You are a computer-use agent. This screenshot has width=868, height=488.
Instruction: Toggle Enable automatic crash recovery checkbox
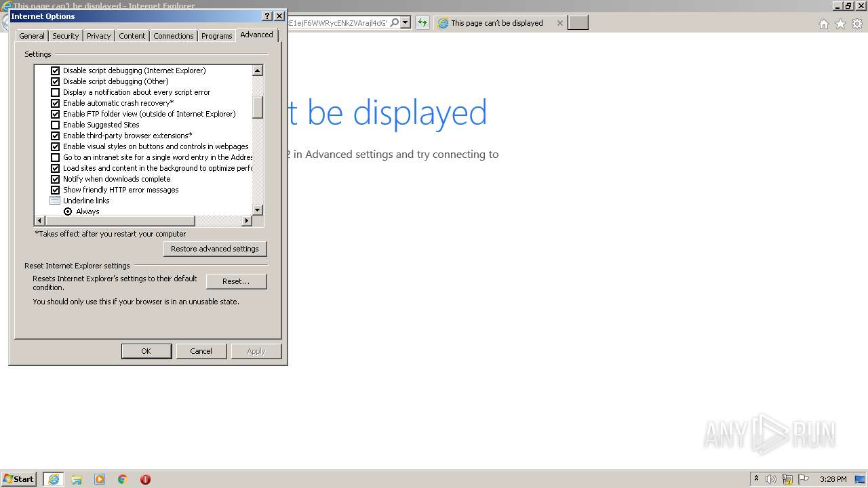(x=56, y=103)
